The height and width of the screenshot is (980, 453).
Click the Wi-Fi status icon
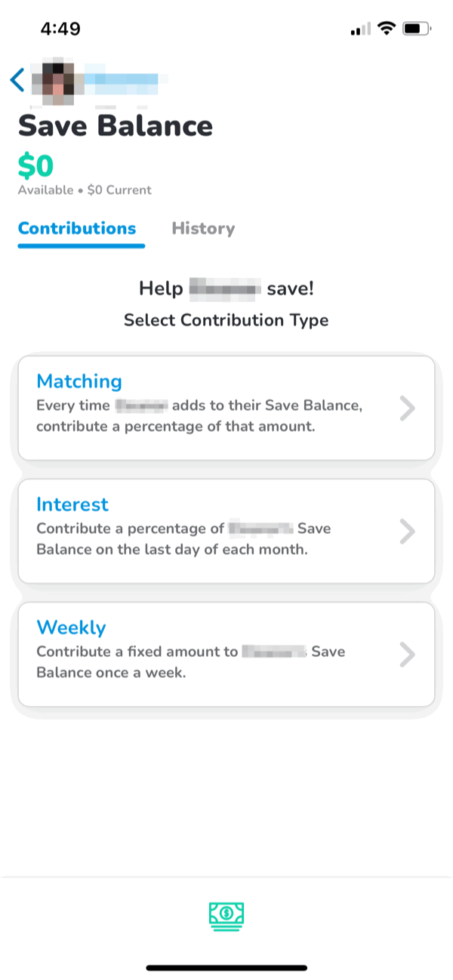[x=387, y=29]
